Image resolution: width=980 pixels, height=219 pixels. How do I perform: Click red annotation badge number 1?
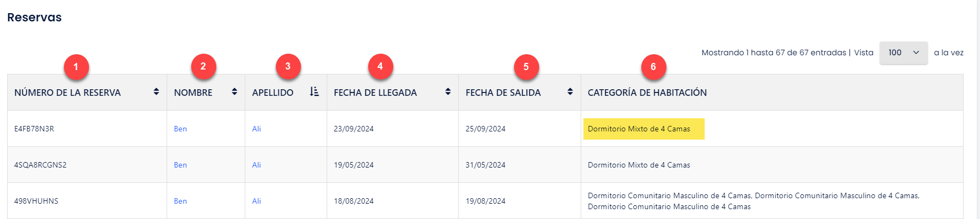click(76, 67)
